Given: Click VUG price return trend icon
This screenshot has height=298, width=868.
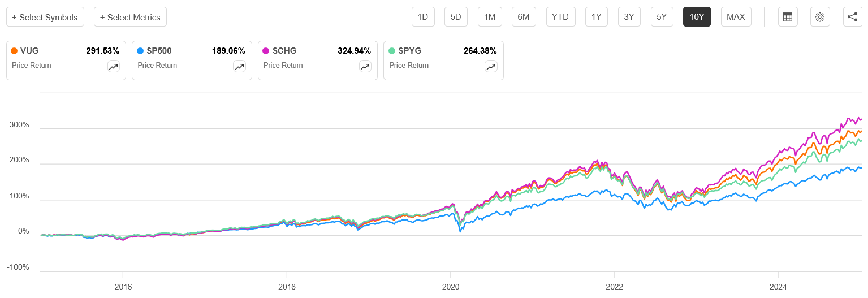Looking at the screenshot, I should [114, 67].
